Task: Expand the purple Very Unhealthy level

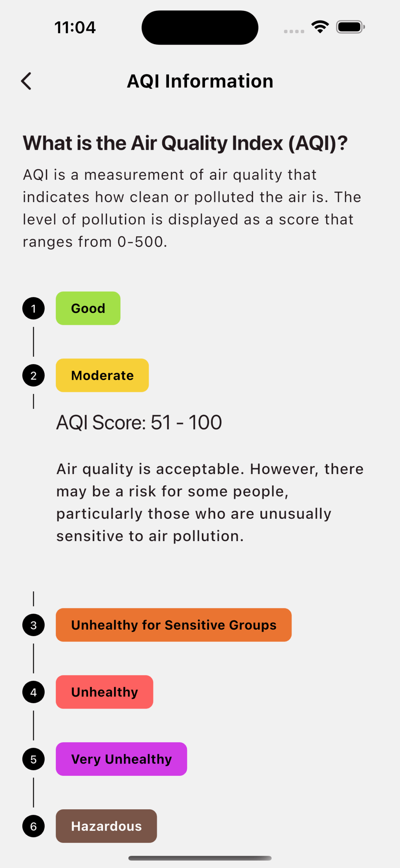Action: (121, 759)
